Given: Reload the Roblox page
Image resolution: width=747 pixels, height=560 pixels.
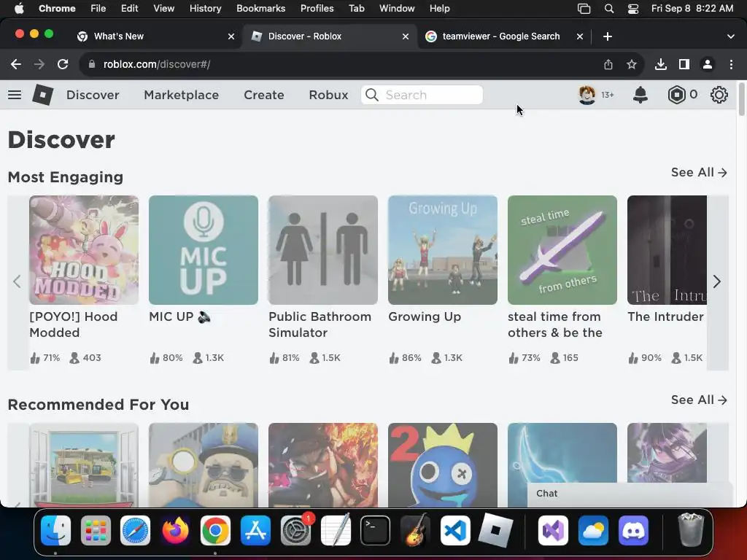Looking at the screenshot, I should pyautogui.click(x=63, y=64).
